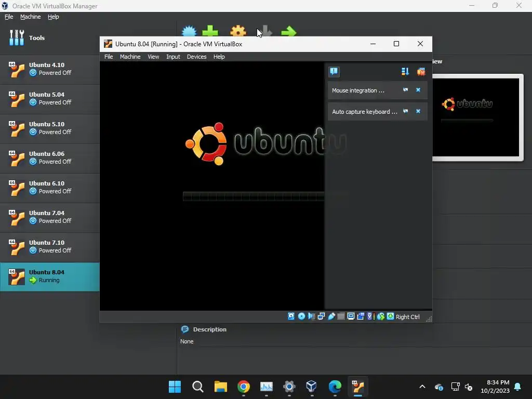Click the New machine toolbar icon in Manager
The height and width of the screenshot is (399, 532).
pyautogui.click(x=189, y=31)
